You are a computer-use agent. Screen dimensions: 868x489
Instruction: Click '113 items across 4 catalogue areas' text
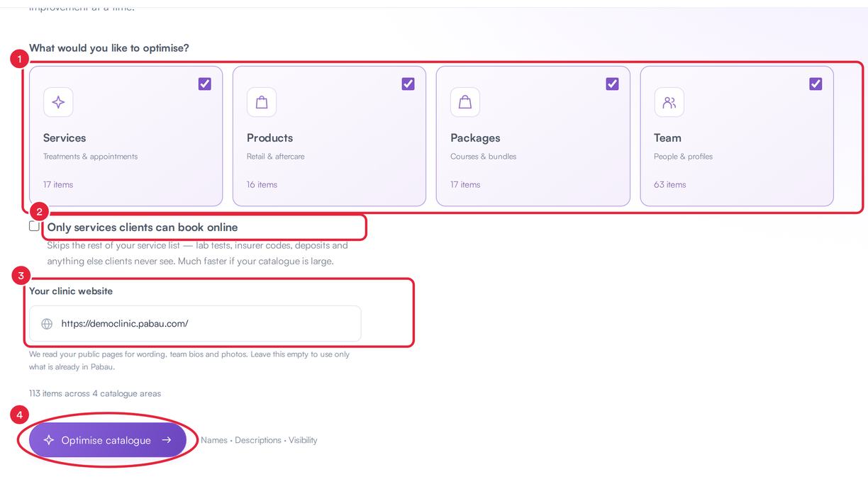tap(95, 393)
